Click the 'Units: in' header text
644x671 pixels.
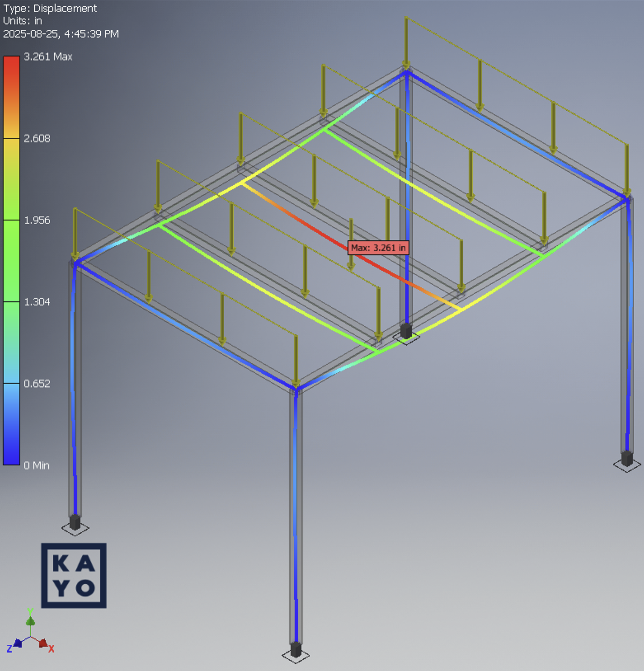(22, 21)
